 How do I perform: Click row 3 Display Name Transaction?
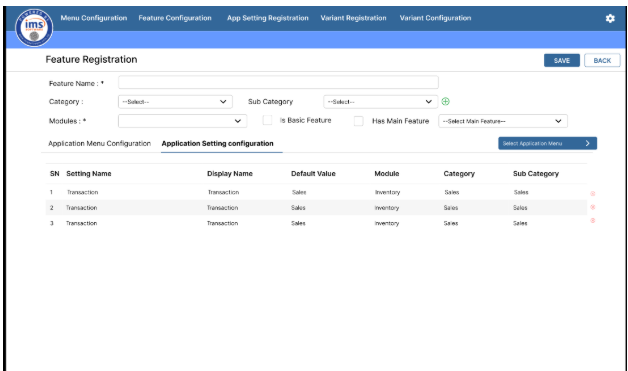222,224
